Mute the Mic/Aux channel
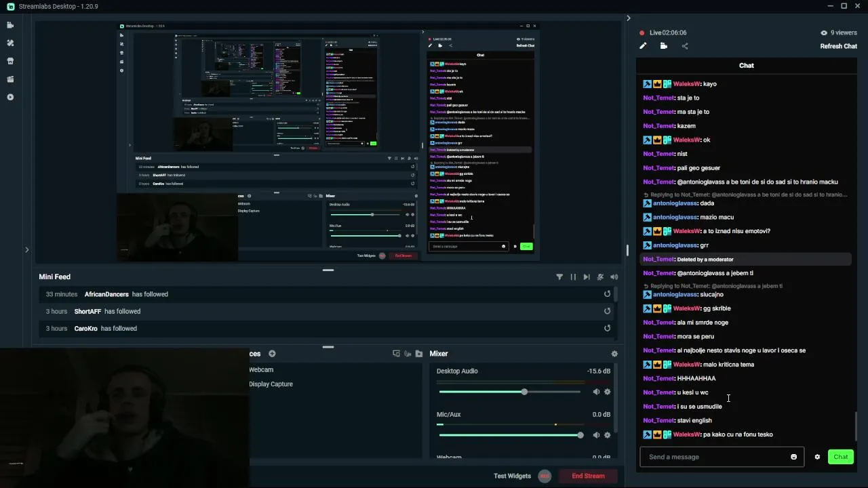 (596, 435)
